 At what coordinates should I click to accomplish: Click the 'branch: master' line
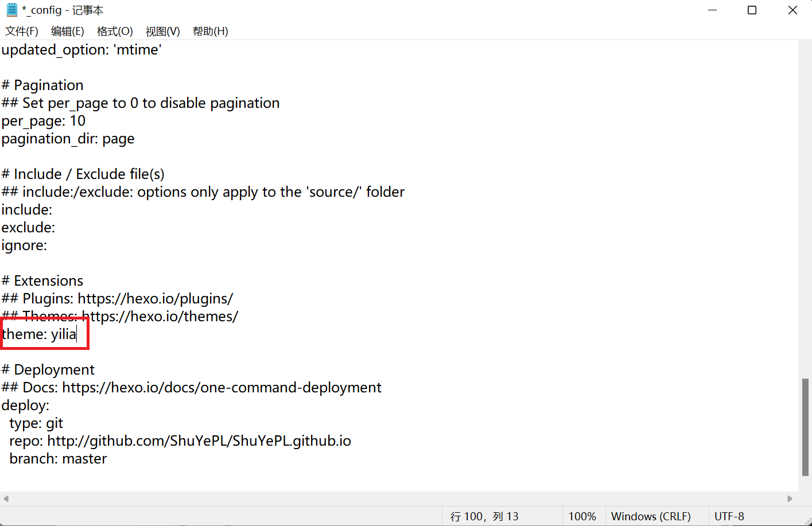58,459
